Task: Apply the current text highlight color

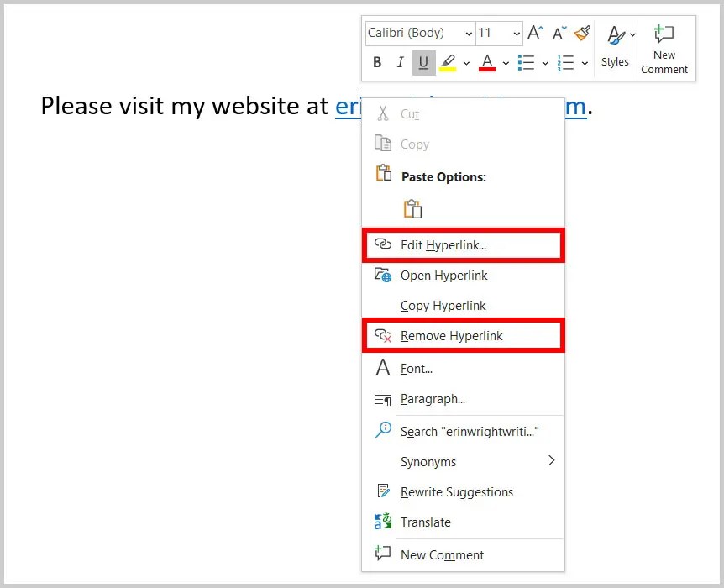Action: point(447,62)
